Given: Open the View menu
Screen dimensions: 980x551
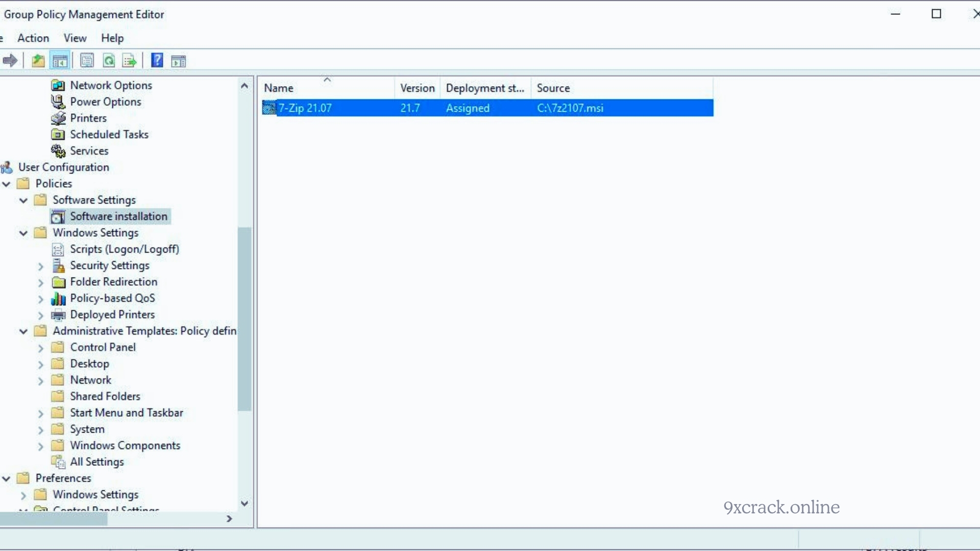Looking at the screenshot, I should pyautogui.click(x=75, y=38).
